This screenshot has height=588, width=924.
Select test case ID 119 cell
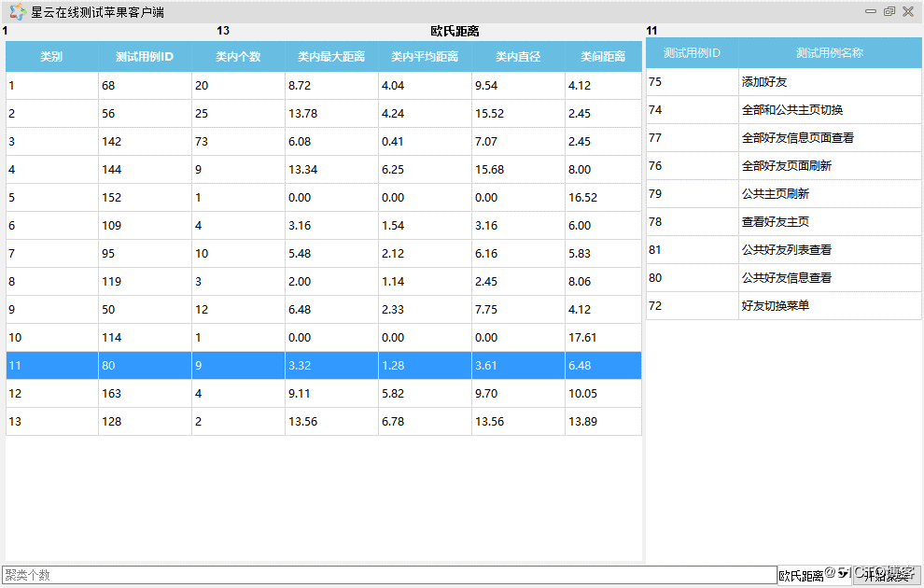(145, 282)
